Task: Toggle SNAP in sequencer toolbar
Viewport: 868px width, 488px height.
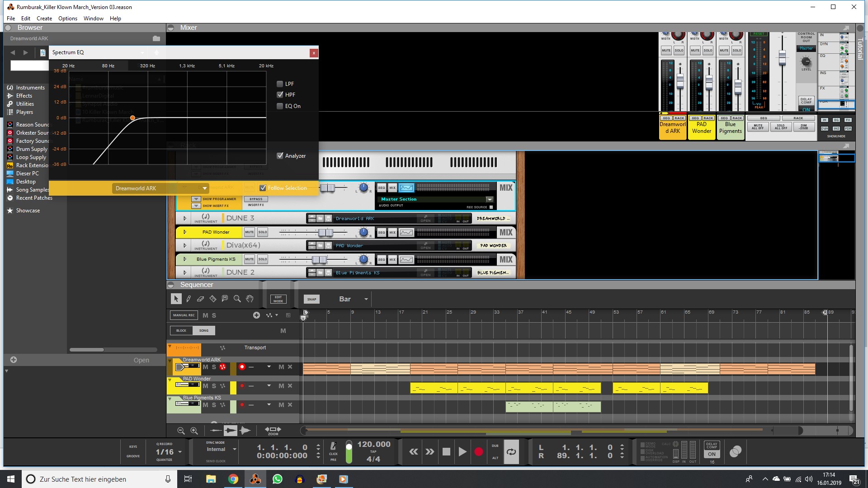Action: pos(311,299)
